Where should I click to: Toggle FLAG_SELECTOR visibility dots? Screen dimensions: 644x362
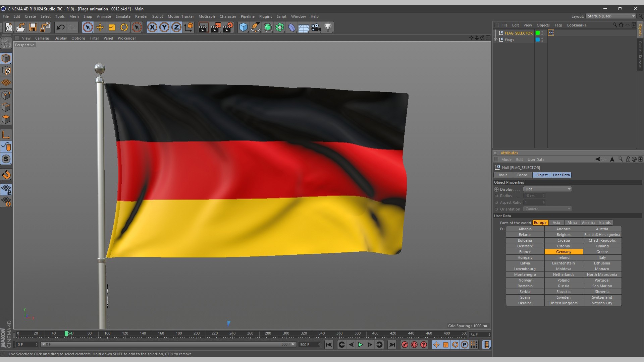pos(542,33)
